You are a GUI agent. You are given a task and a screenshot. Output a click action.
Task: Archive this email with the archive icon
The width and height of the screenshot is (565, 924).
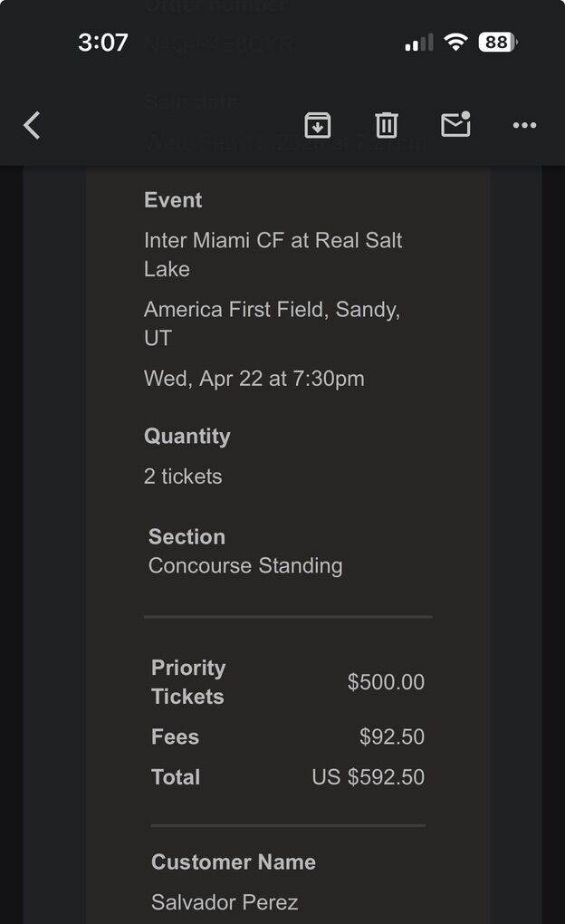click(x=317, y=125)
